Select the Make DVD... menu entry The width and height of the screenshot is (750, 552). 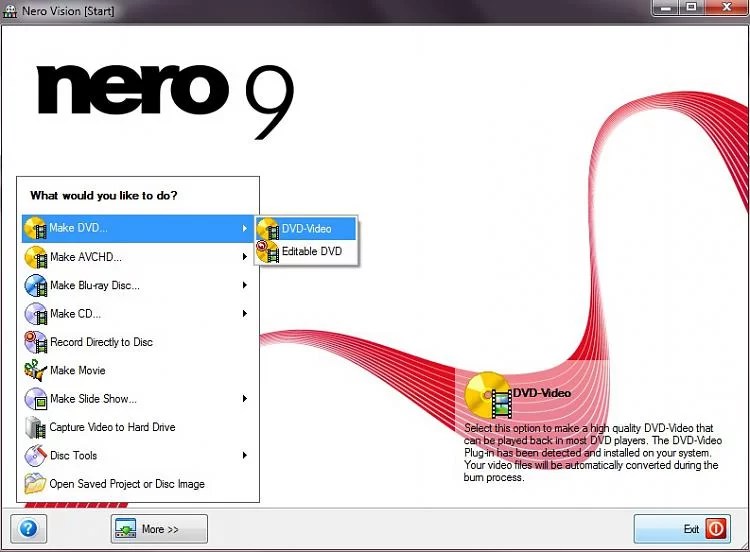(138, 228)
